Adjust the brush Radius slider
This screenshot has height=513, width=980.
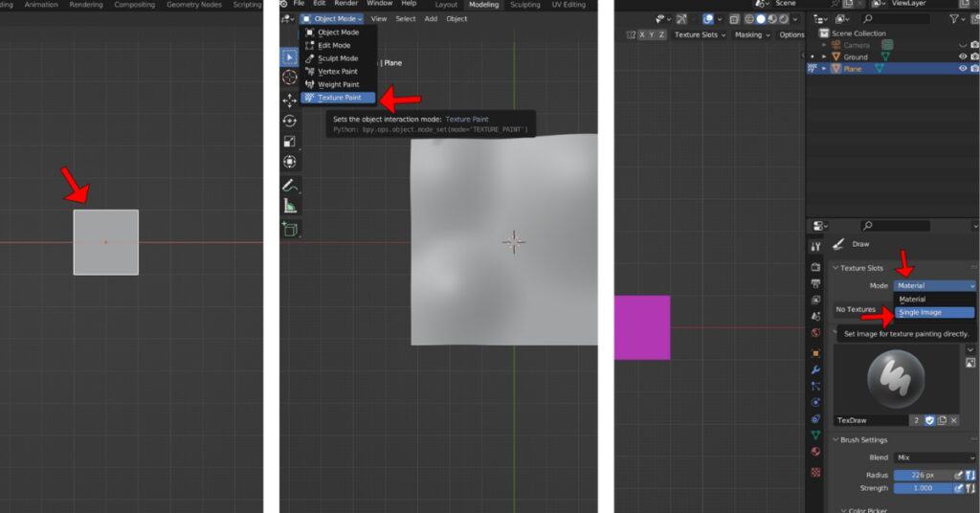(923, 475)
